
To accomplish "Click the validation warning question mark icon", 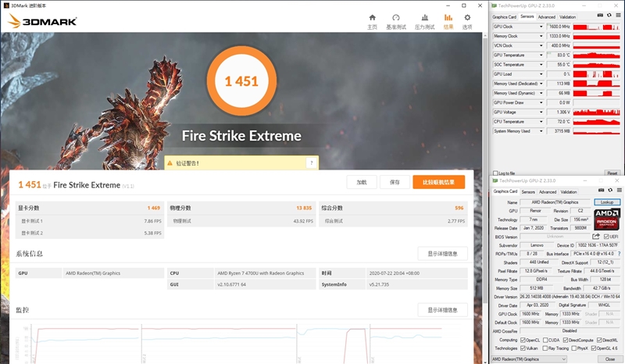I will (312, 163).
